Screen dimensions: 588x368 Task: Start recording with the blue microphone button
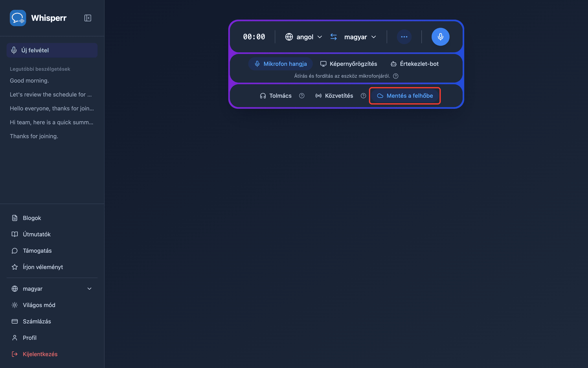pos(440,37)
